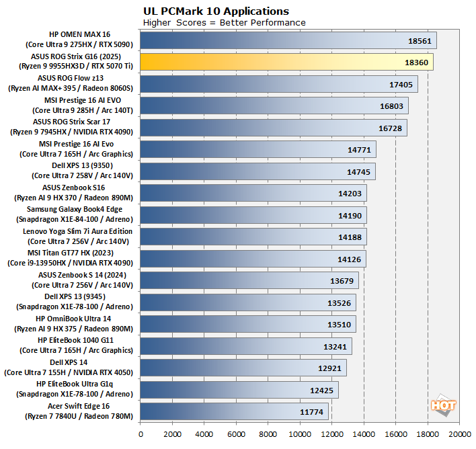
Task: Select the ASUS ROG Strix Scar 17 label
Action: point(72,122)
